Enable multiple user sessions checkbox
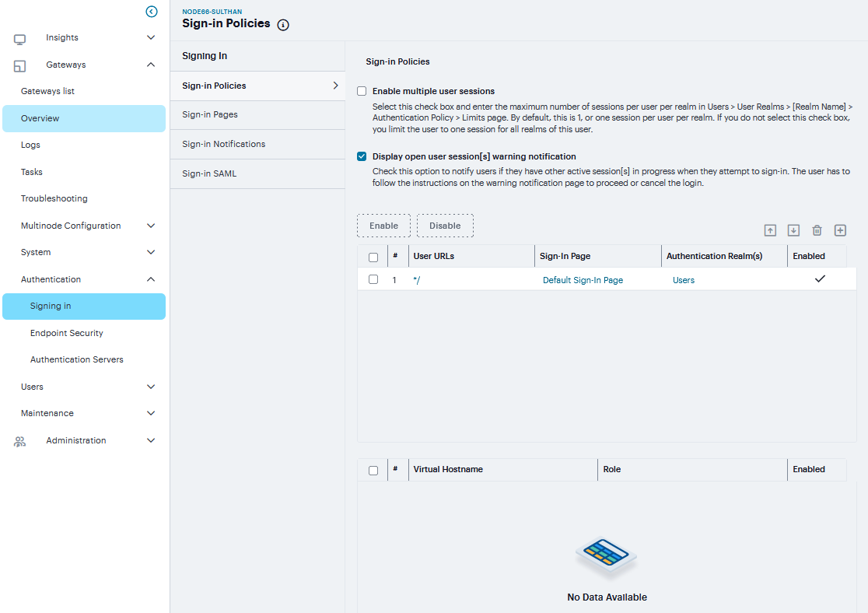This screenshot has width=868, height=613. click(x=361, y=91)
